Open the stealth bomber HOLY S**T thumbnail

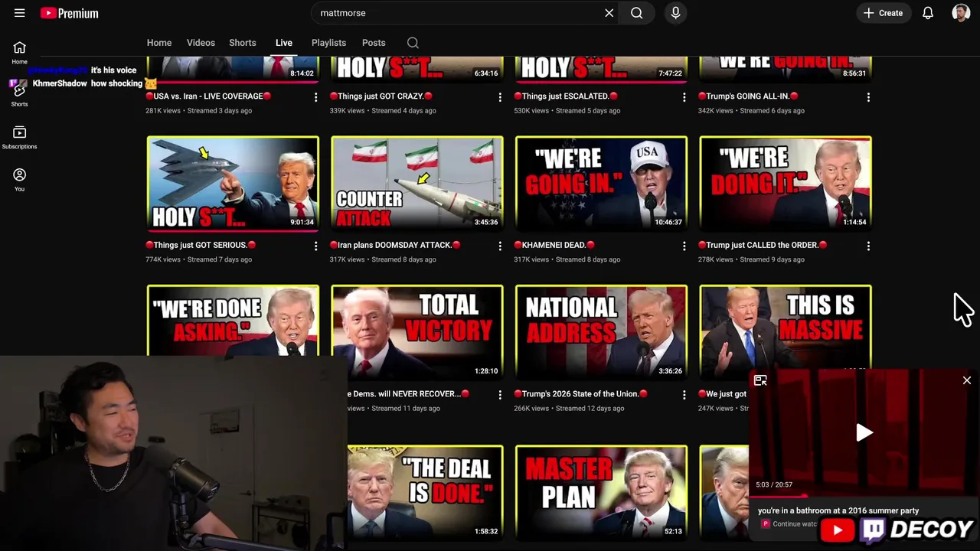(233, 184)
